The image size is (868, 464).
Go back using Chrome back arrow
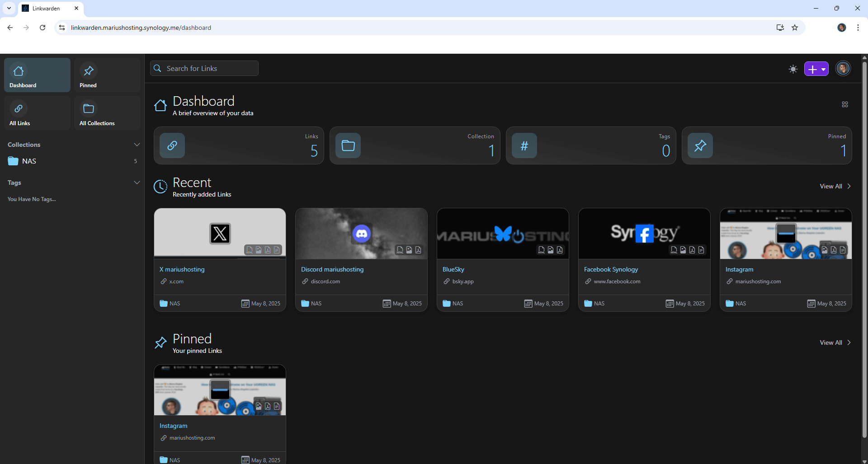coord(10,28)
